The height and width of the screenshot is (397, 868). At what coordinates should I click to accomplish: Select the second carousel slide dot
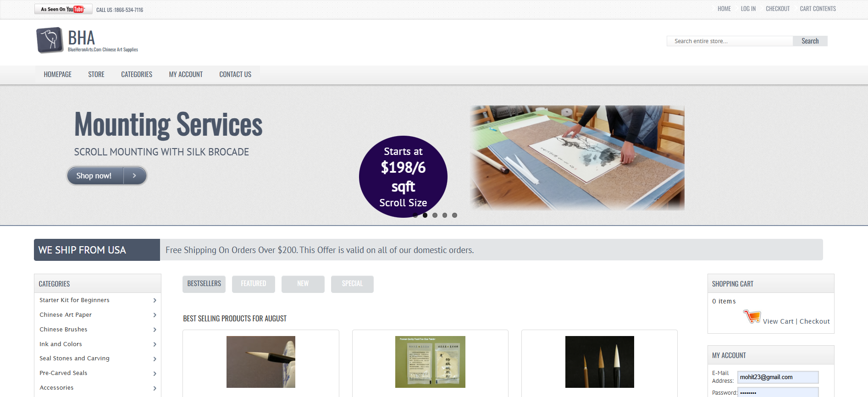pyautogui.click(x=425, y=215)
